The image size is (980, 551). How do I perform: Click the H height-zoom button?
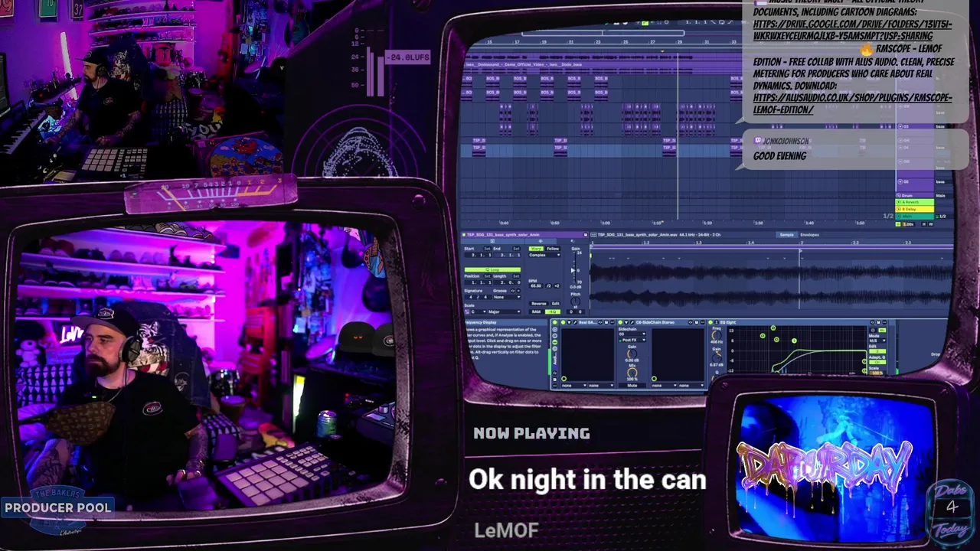coord(924,224)
